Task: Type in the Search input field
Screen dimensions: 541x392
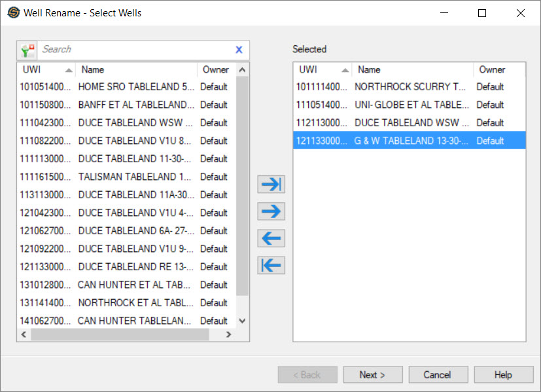Action: (x=134, y=50)
